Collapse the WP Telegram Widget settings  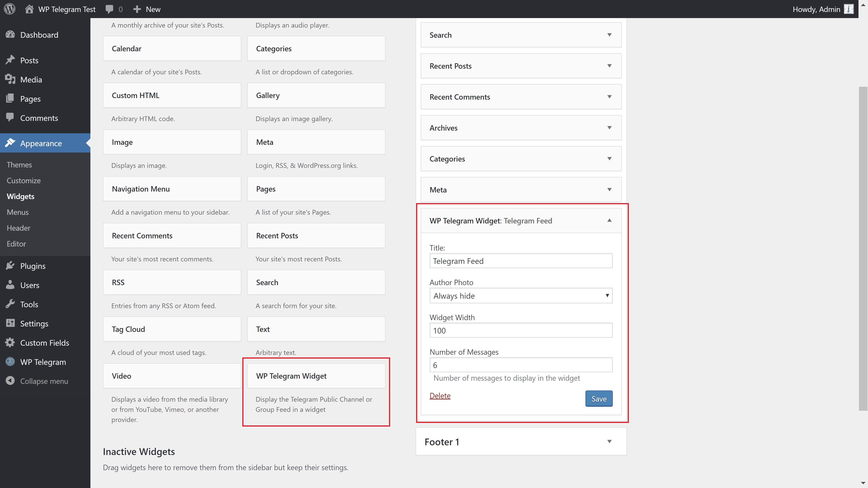click(x=609, y=221)
